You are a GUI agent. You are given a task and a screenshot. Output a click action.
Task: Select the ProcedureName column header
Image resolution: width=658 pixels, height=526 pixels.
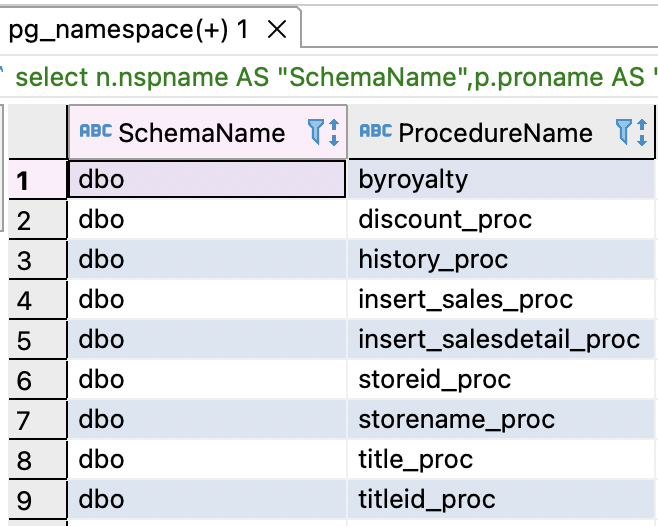501,132
